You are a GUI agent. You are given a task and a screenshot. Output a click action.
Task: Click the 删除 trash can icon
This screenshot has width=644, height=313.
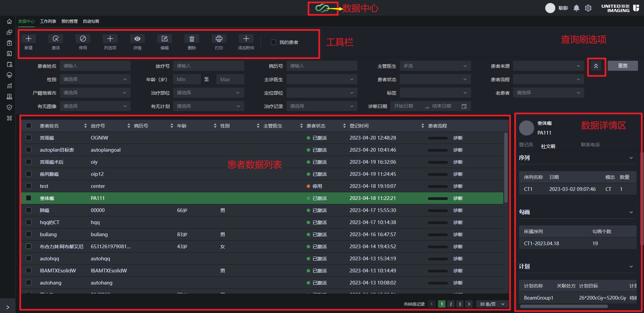[192, 39]
